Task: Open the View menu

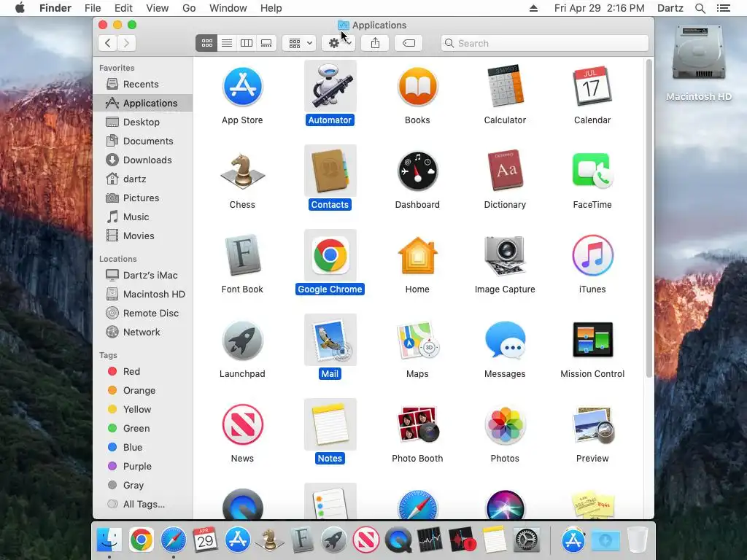Action: pyautogui.click(x=158, y=8)
